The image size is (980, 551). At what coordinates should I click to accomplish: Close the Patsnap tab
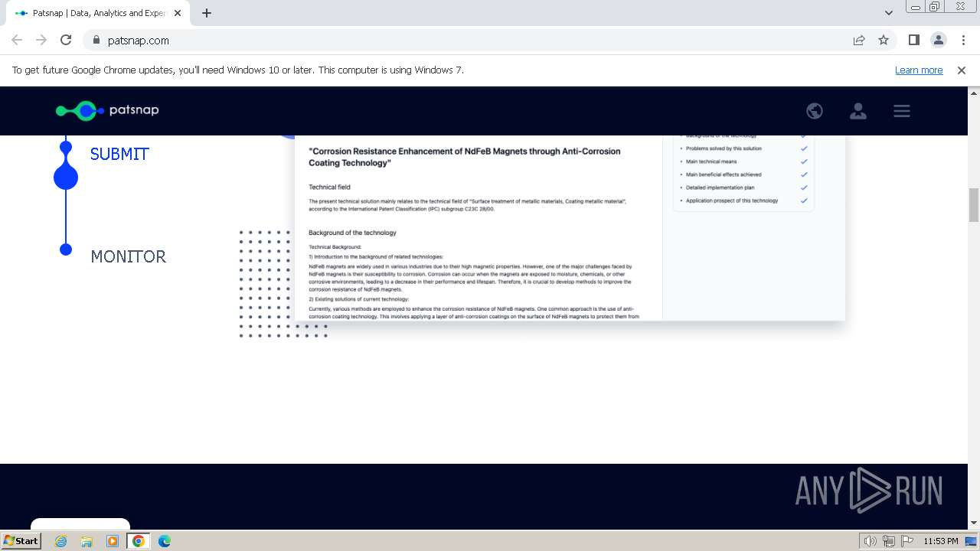pyautogui.click(x=178, y=13)
